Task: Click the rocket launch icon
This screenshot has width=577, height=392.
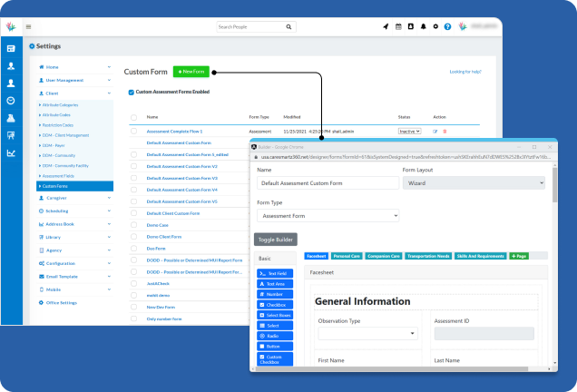Action: tap(386, 27)
